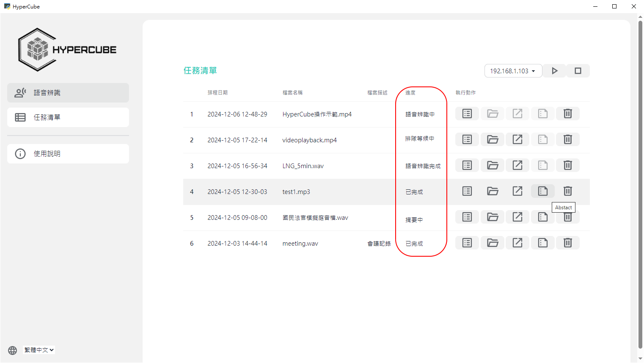Open task details list for meeting.wav

[x=467, y=243]
